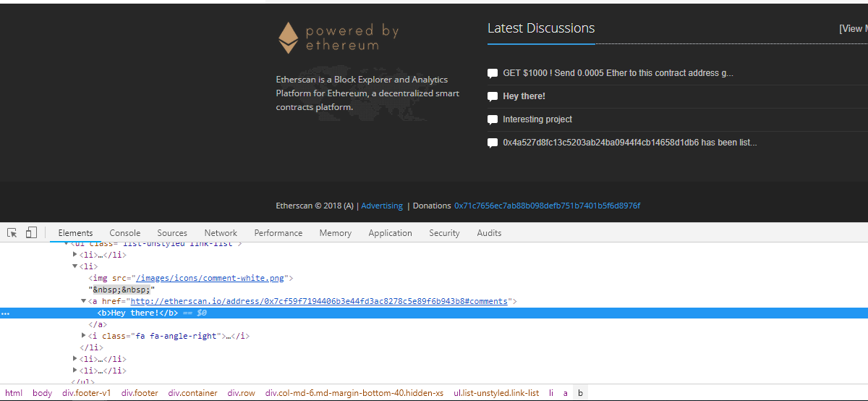Image resolution: width=868 pixels, height=401 pixels.
Task: Expand the fa-angle-right i element
Action: click(x=83, y=336)
